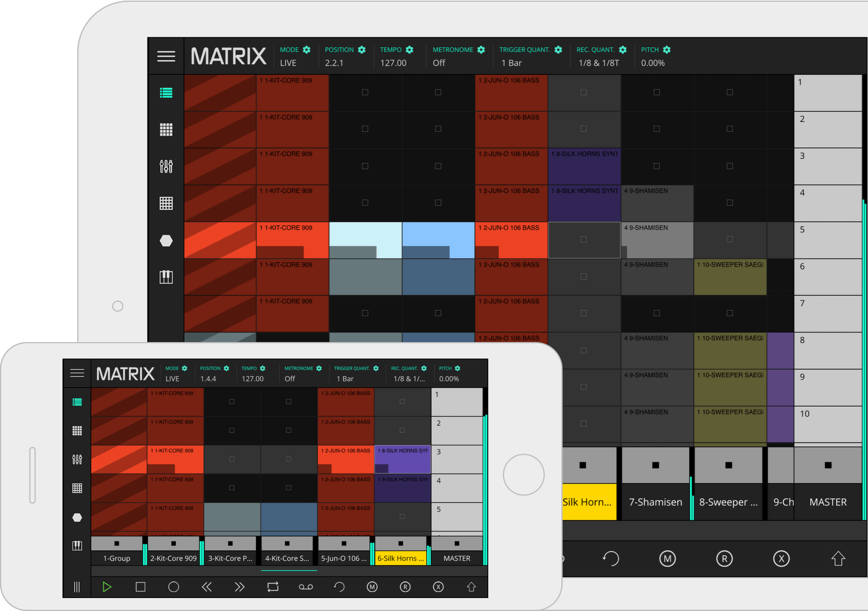Stop the 1-Group track on phone
The height and width of the screenshot is (611, 868).
pyautogui.click(x=117, y=543)
